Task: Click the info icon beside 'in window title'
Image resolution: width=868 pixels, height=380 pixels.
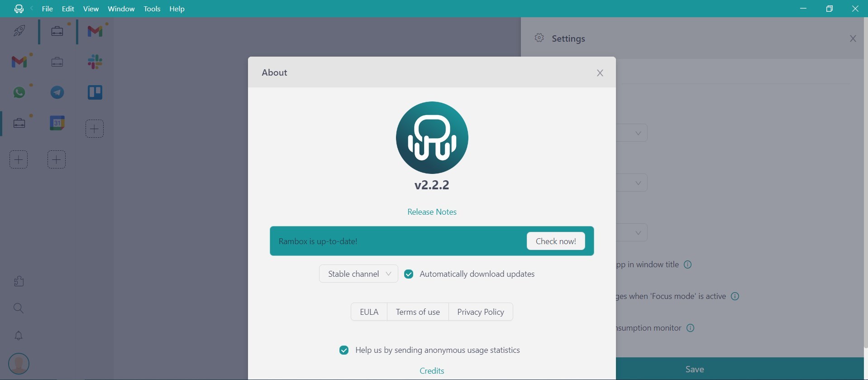Action: coord(688,265)
